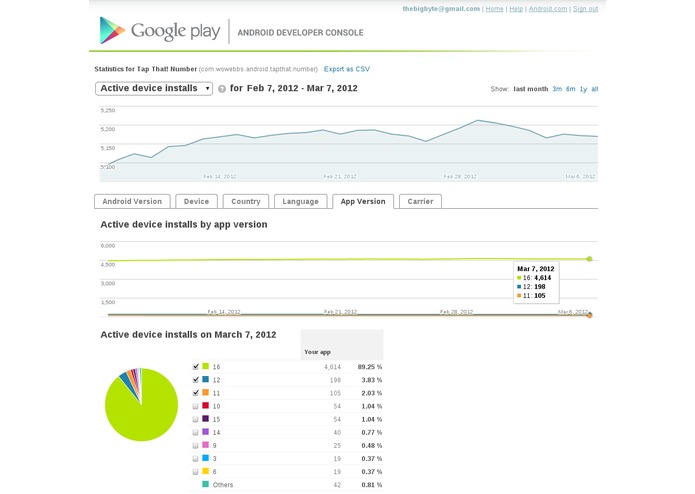The width and height of the screenshot is (695, 494).
Task: Open the Android.com link
Action: 548,9
